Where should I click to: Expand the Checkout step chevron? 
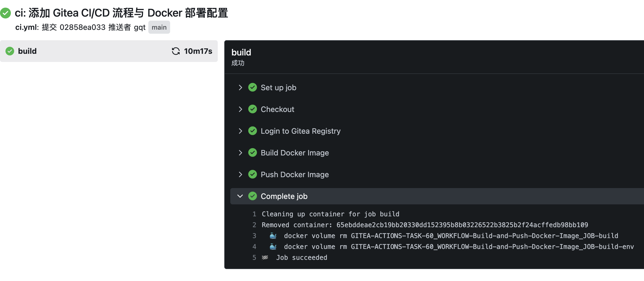[240, 109]
